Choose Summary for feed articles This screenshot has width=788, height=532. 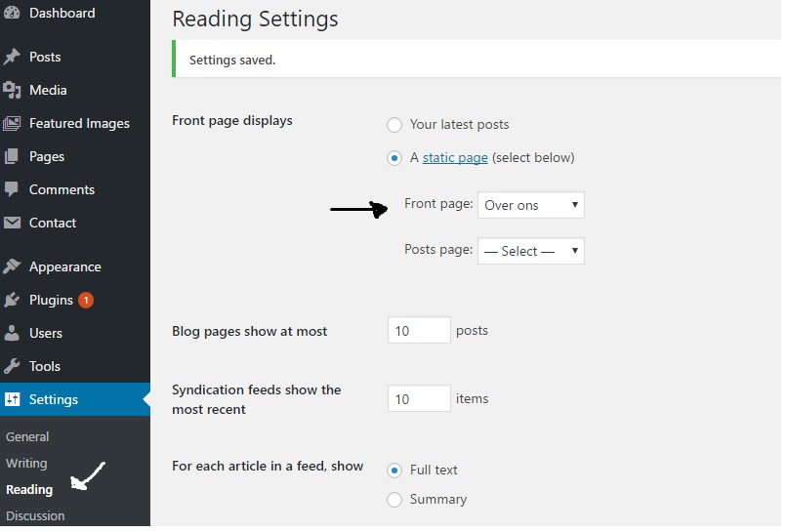(x=394, y=500)
